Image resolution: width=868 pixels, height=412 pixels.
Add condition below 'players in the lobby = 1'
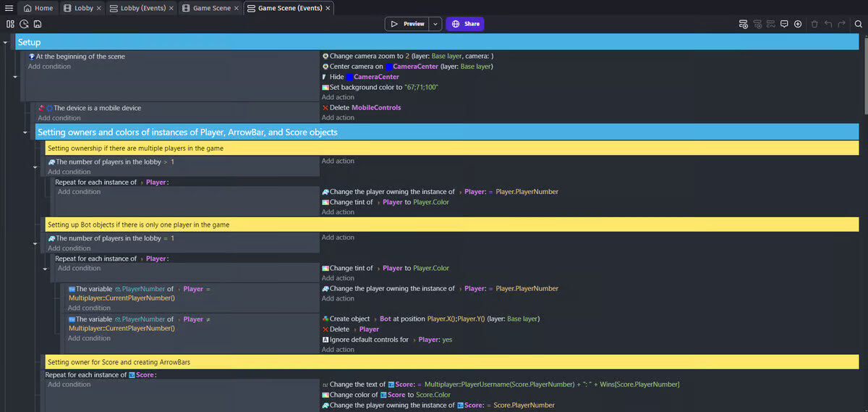pyautogui.click(x=69, y=248)
